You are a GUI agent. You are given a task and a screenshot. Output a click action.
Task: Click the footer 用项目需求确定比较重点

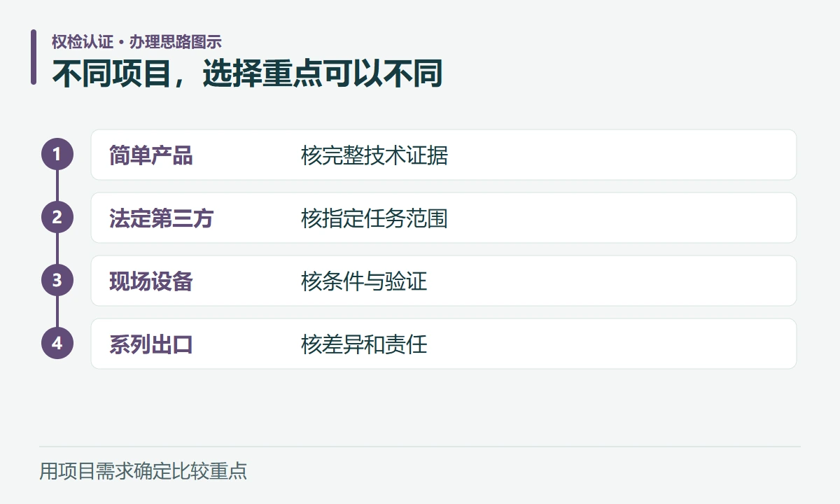coord(143,471)
